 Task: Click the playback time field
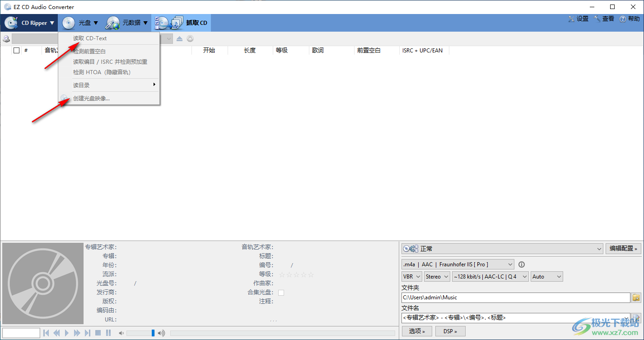[21, 333]
